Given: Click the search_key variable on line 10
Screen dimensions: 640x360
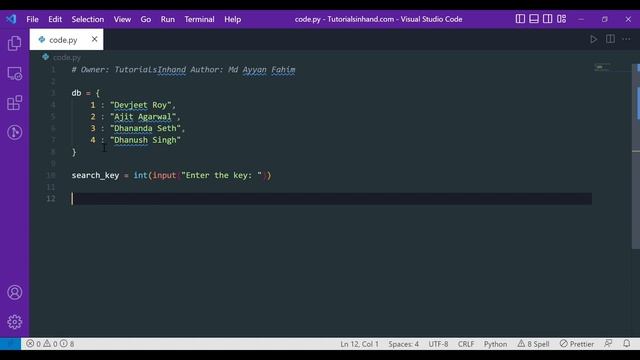Looking at the screenshot, I should coord(95,175).
